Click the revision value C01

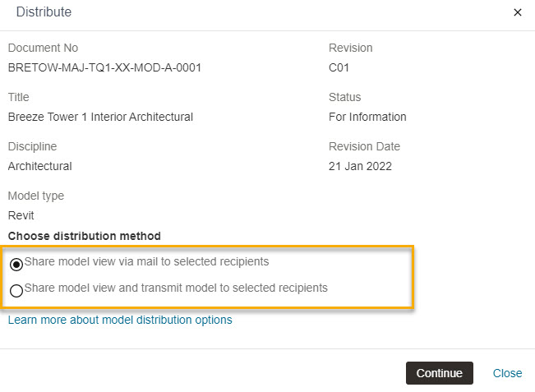pos(339,67)
